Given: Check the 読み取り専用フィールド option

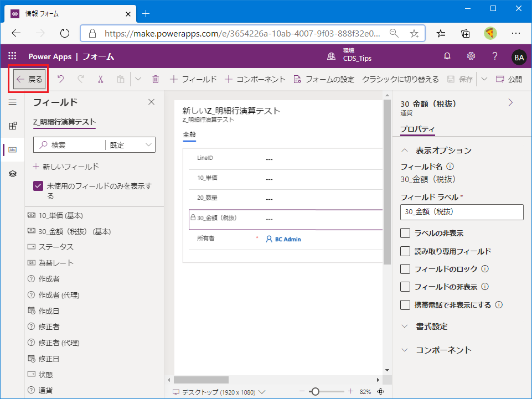Looking at the screenshot, I should (405, 251).
